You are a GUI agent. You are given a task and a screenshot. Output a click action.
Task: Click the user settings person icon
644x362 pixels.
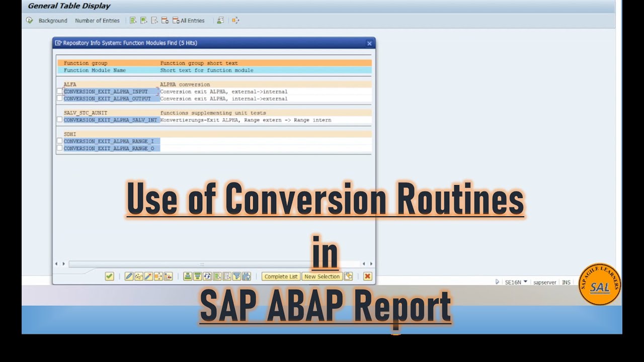pyautogui.click(x=220, y=21)
